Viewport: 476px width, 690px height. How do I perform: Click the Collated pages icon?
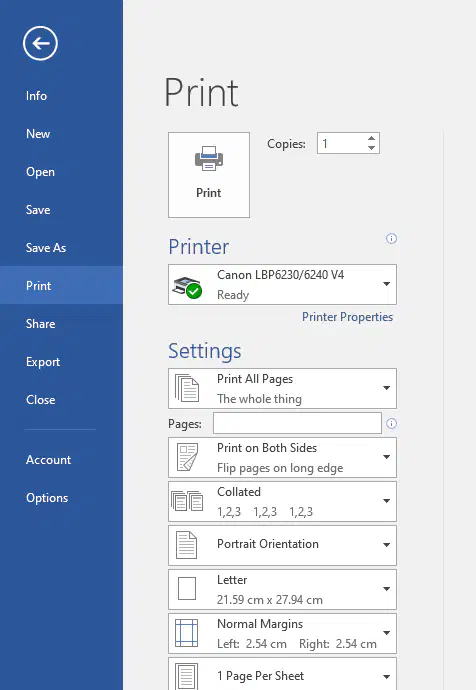click(187, 501)
